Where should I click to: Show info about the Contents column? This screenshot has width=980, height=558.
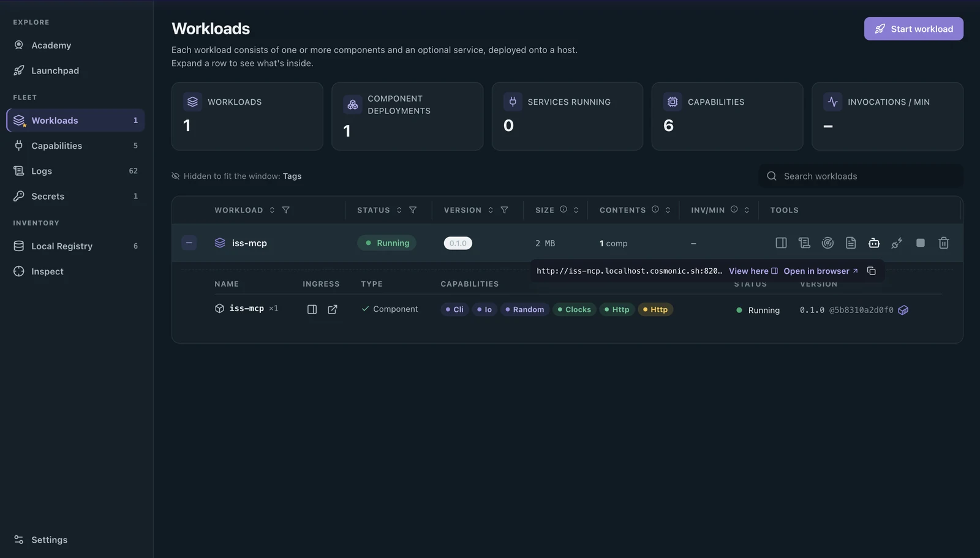pyautogui.click(x=655, y=209)
